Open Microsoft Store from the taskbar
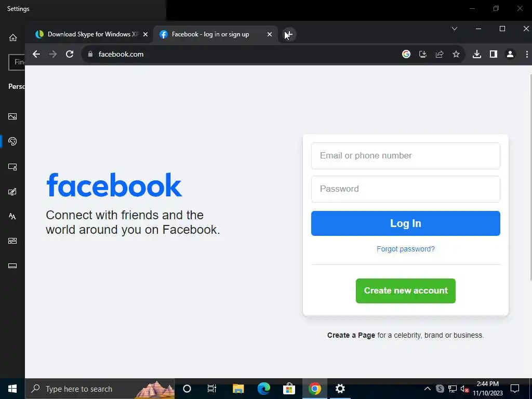The width and height of the screenshot is (532, 399). [289, 389]
